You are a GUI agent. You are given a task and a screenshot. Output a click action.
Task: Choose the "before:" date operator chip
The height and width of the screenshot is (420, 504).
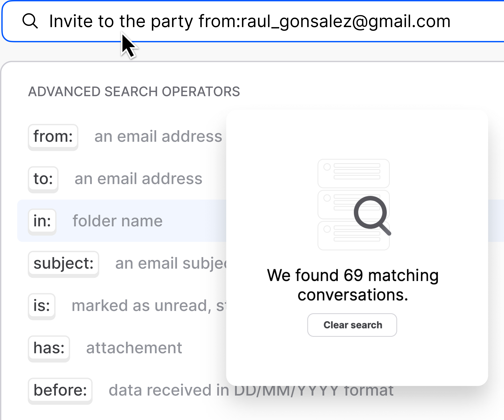[60, 390]
